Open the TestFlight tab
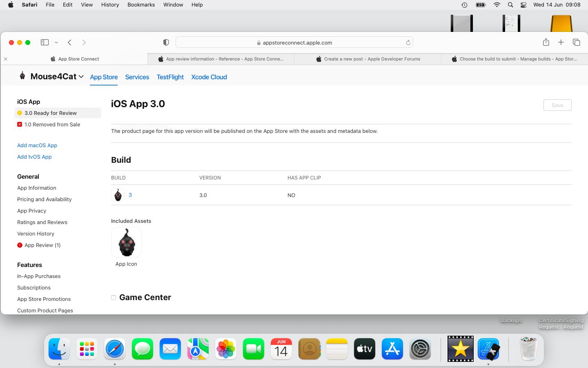Viewport: 588px width, 368px height. click(170, 77)
